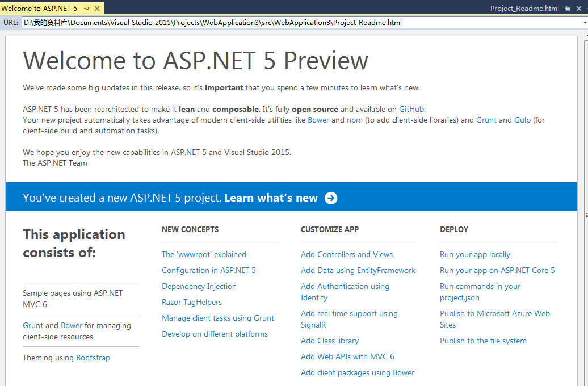588x386 pixels.
Task: Click the NEW CONCEPTS heading
Action: click(x=190, y=229)
